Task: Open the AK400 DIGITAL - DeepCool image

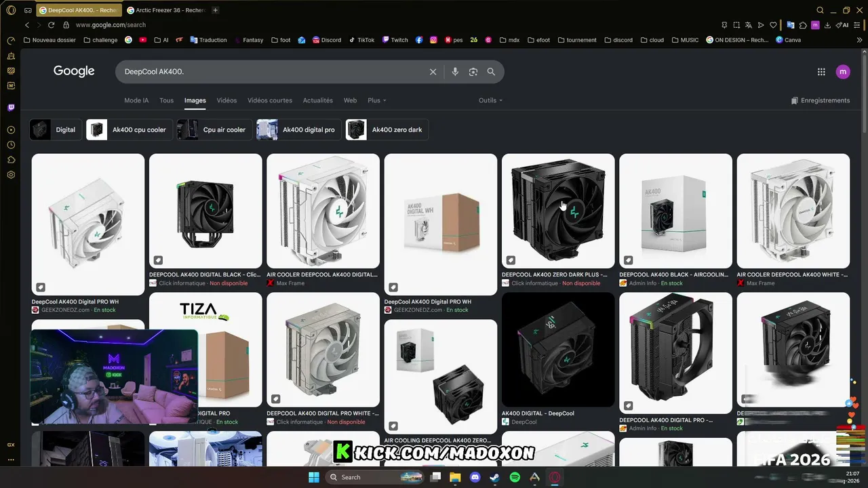Action: [x=558, y=350]
